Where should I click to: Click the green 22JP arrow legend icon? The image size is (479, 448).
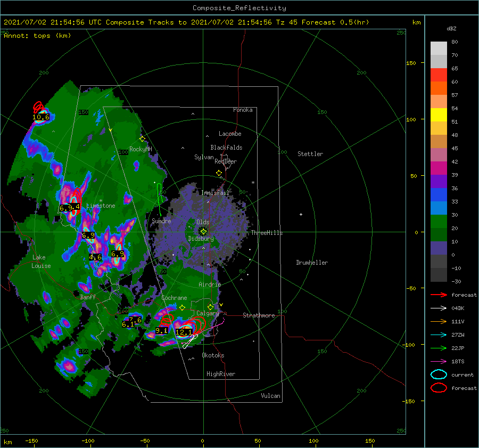(x=439, y=348)
